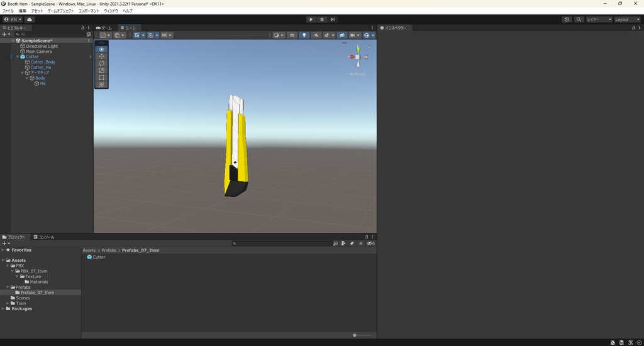Open the コンポーネント menu
The image size is (644, 346).
pos(89,11)
